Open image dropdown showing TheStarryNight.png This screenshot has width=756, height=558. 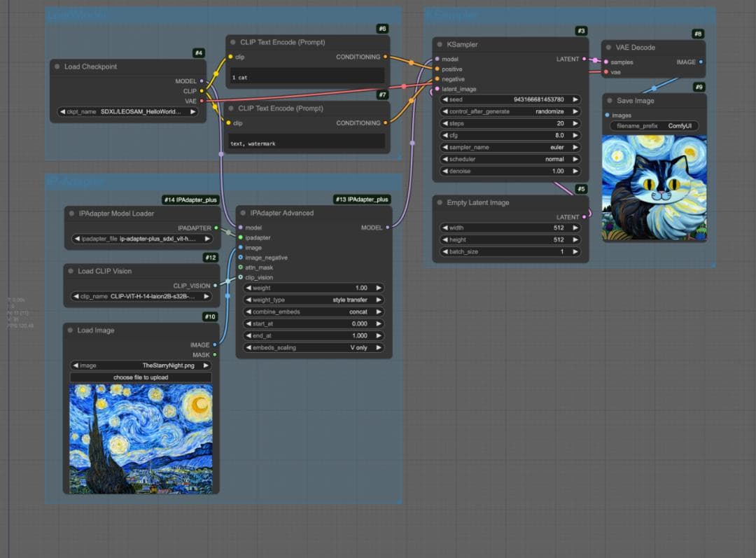tap(140, 365)
